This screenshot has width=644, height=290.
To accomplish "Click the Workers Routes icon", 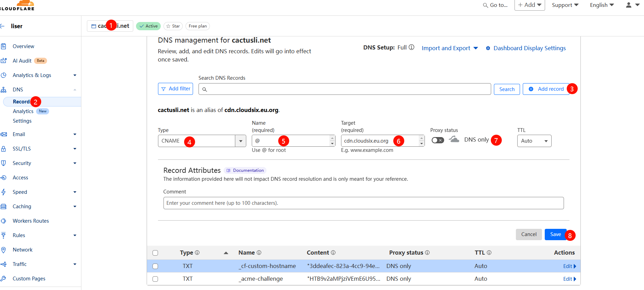I will pos(3,221).
